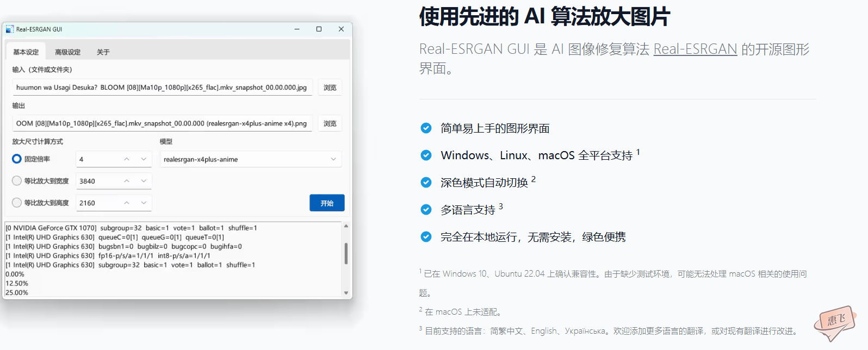Click the 放大尺寸计算方式 label
Viewport: 868px width, 350px height.
[x=38, y=141]
